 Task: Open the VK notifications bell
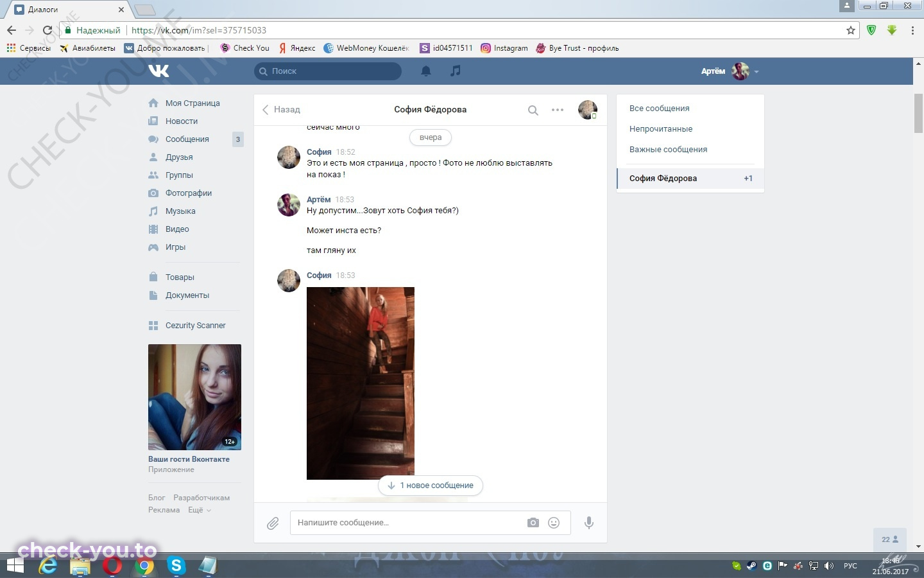[x=425, y=71]
